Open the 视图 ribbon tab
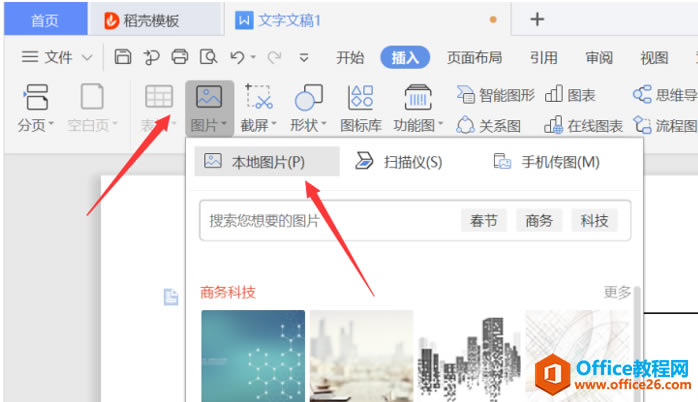The image size is (698, 402). 654,58
